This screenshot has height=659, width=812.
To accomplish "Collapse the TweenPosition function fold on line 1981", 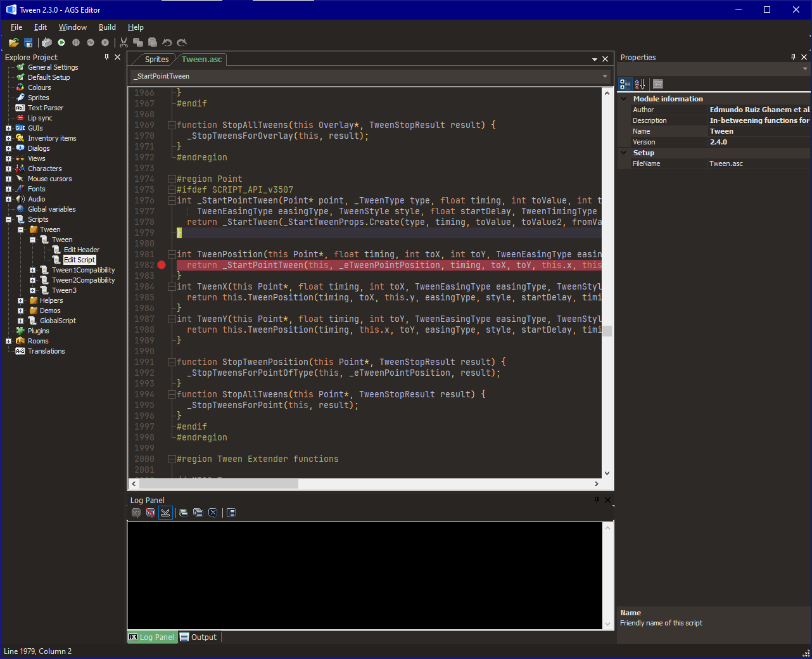I will (171, 254).
